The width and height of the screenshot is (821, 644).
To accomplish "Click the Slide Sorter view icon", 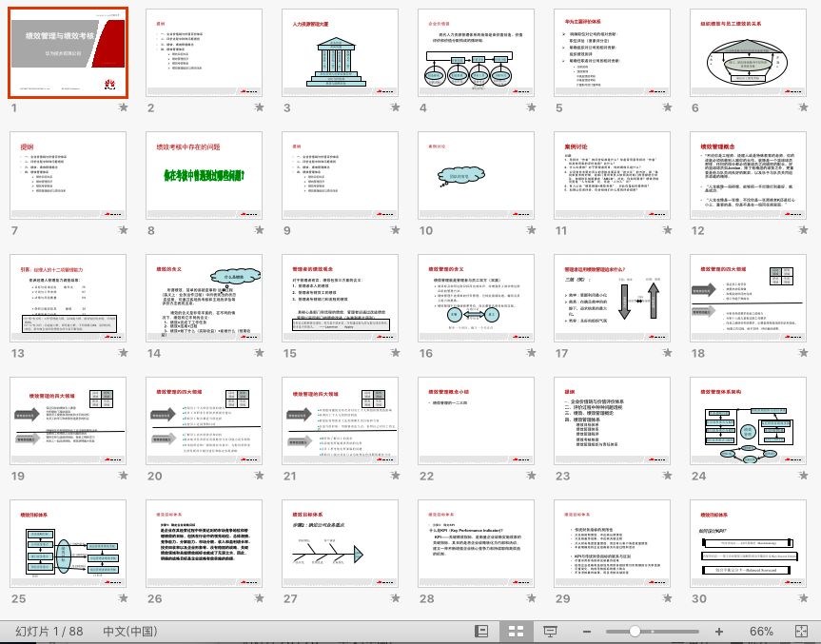I will point(517,631).
